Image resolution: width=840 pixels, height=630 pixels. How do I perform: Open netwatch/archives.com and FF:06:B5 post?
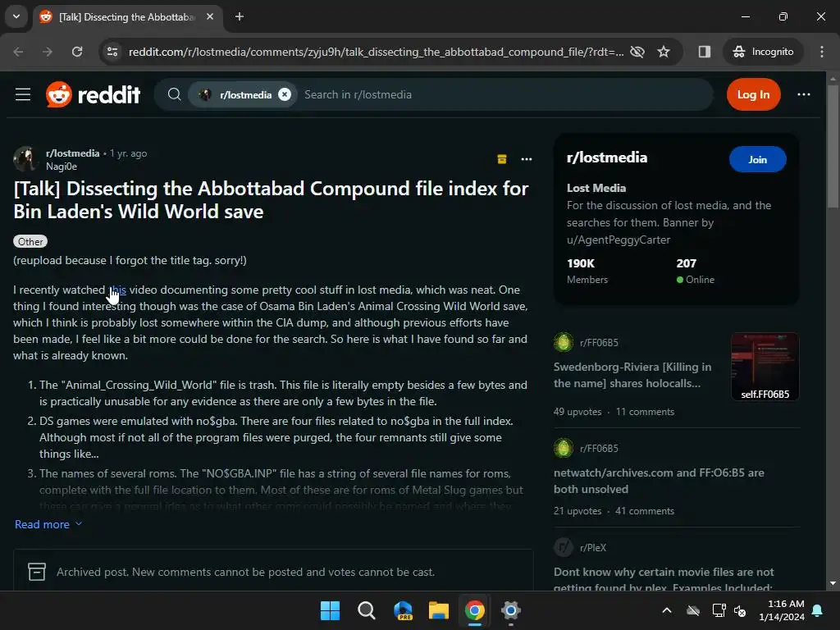click(x=659, y=481)
